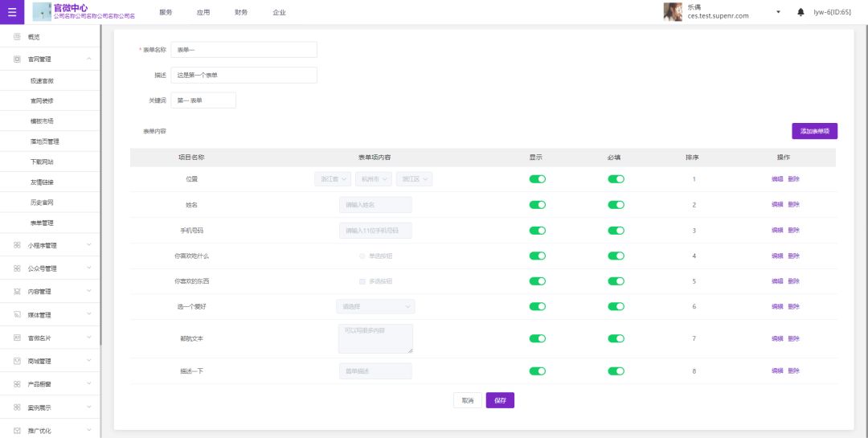Image resolution: width=868 pixels, height=438 pixels.
Task: Turn off 显示 switch for 手机号码 row
Action: click(x=537, y=231)
